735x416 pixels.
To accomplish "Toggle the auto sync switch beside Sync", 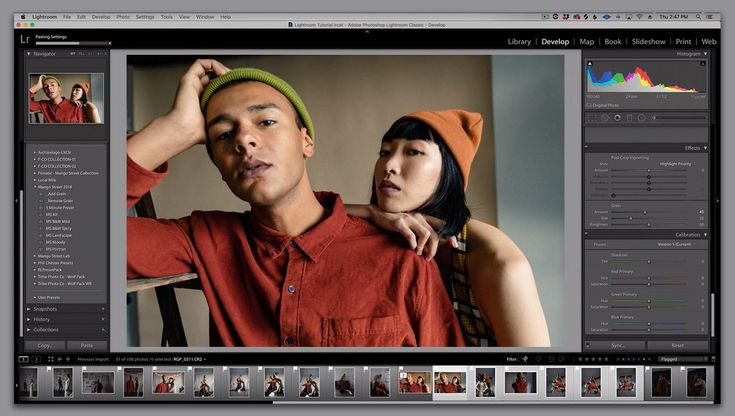I will click(587, 345).
